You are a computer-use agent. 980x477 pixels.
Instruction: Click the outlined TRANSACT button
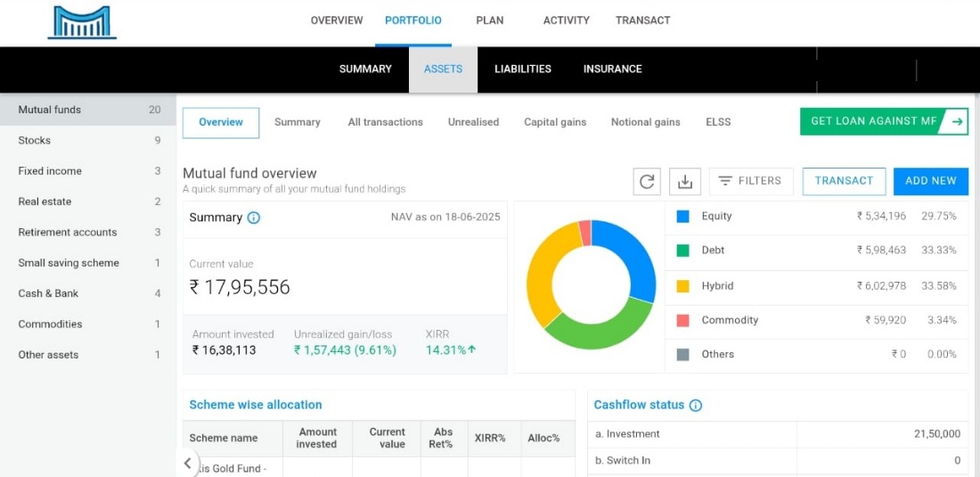844,181
